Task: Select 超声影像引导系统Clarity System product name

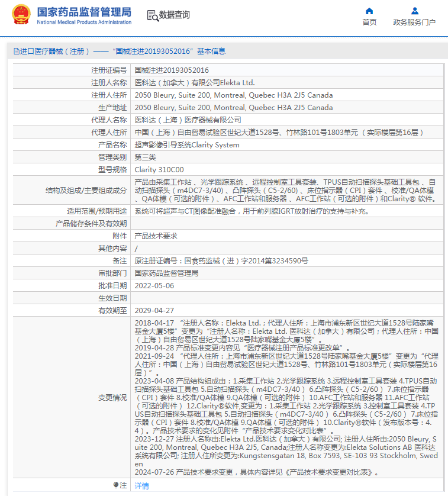Action: [x=187, y=145]
